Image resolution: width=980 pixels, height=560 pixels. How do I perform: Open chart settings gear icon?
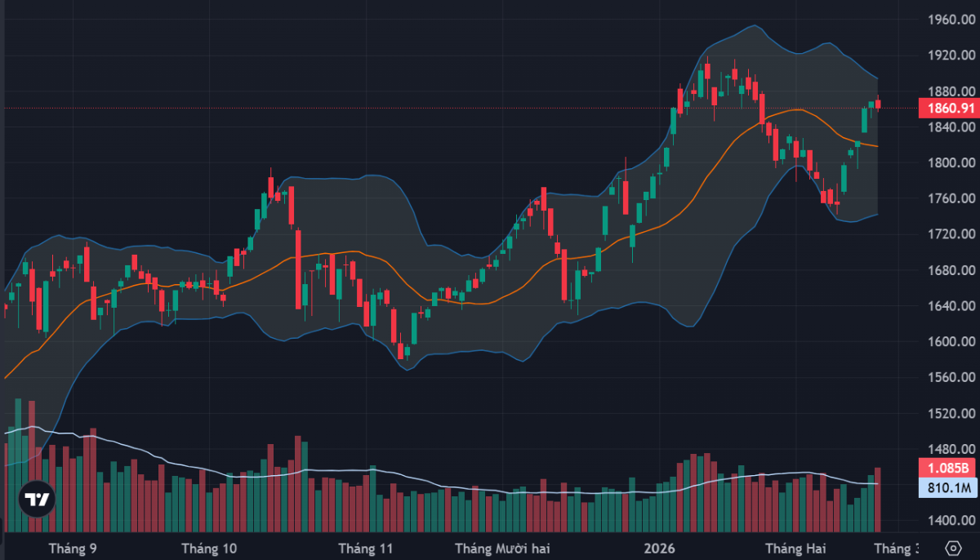(954, 548)
